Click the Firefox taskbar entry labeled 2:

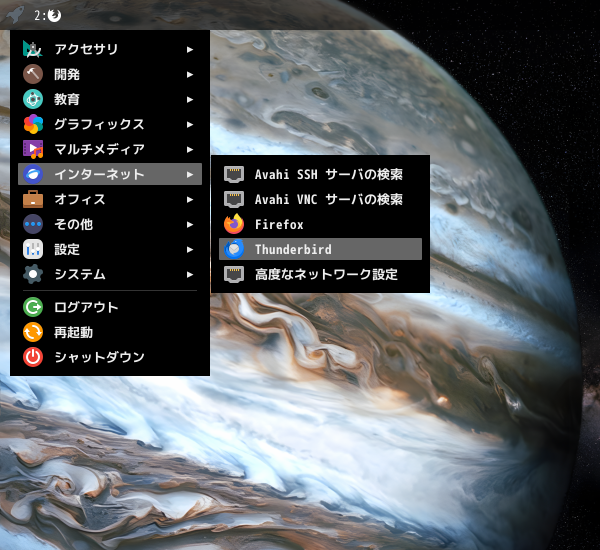[x=47, y=15]
